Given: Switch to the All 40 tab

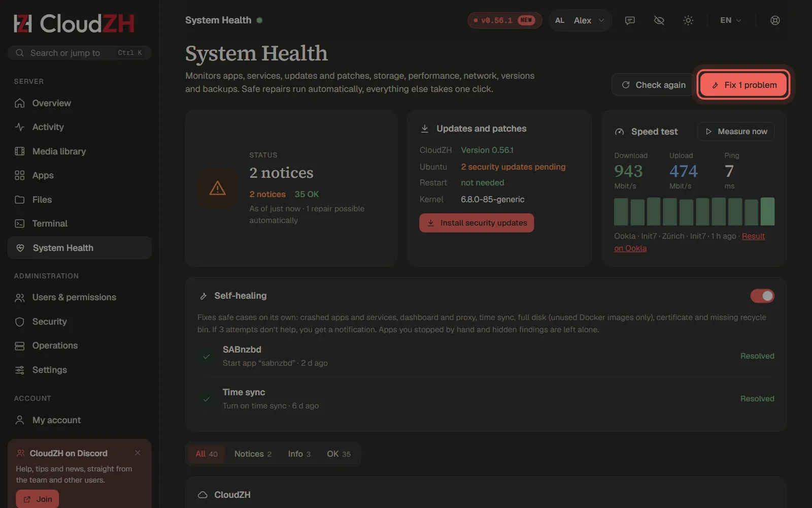Looking at the screenshot, I should point(207,454).
